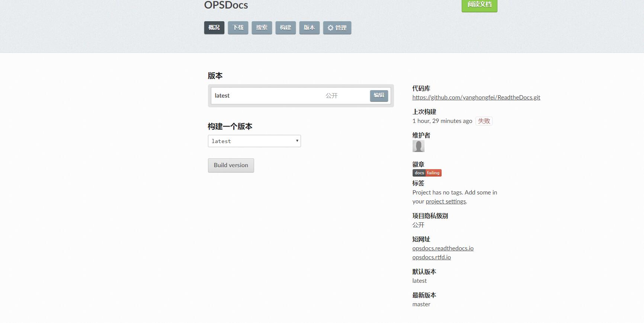Viewport: 644px width, 323px height.
Task: Open the latest version link in version list
Action: pos(222,96)
